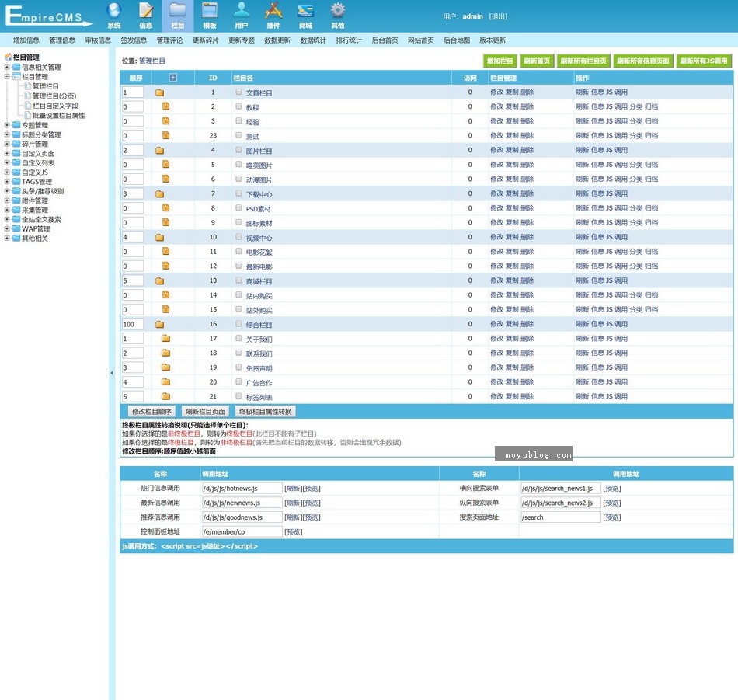738x700 pixels.
Task: Open 版本更新 in the submenu bar
Action: (493, 40)
